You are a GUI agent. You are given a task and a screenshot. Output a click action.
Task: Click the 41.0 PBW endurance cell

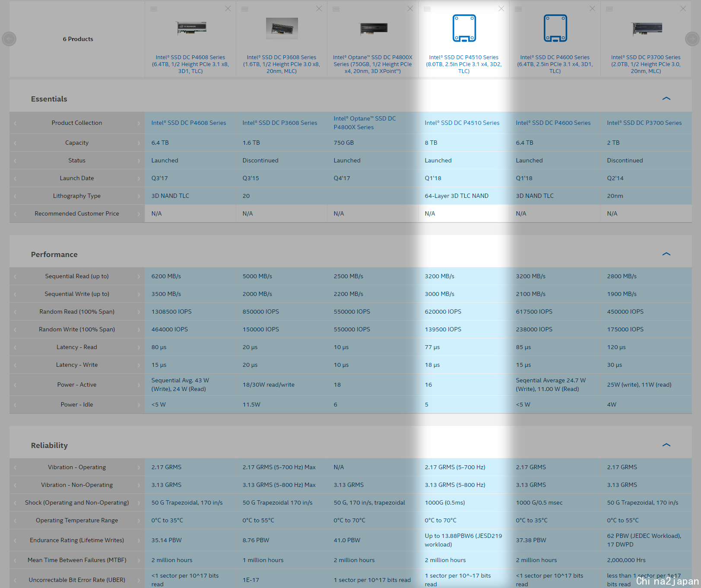347,540
